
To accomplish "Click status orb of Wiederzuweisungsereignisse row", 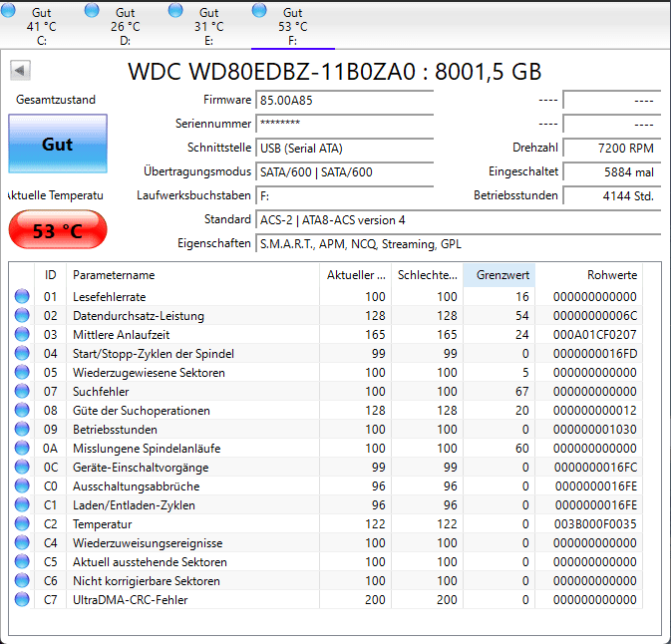I will pyautogui.click(x=22, y=542).
